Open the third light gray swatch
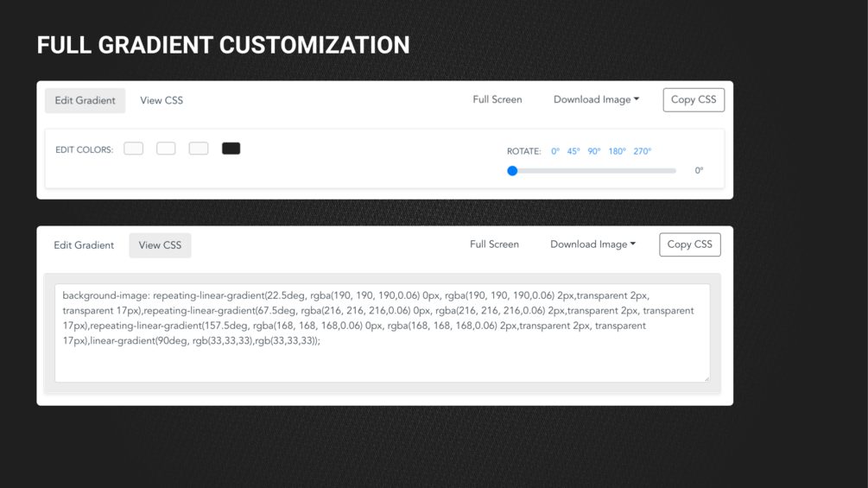868x488 pixels. click(199, 149)
